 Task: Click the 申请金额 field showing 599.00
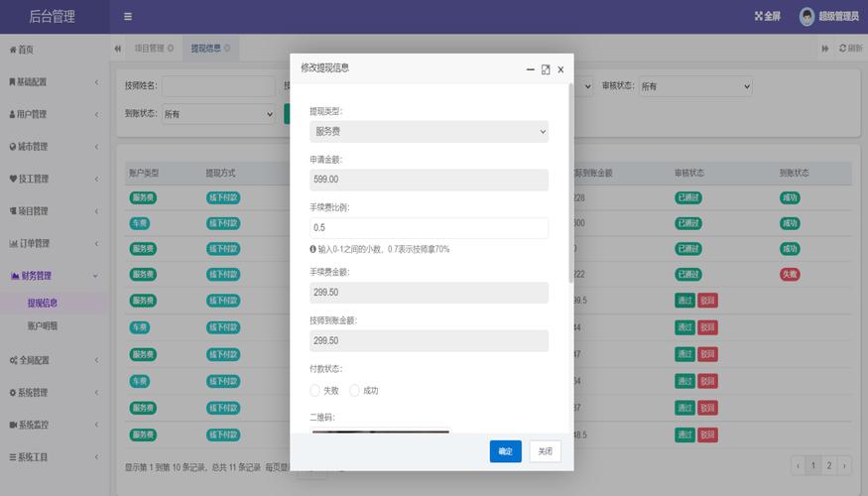pos(429,180)
